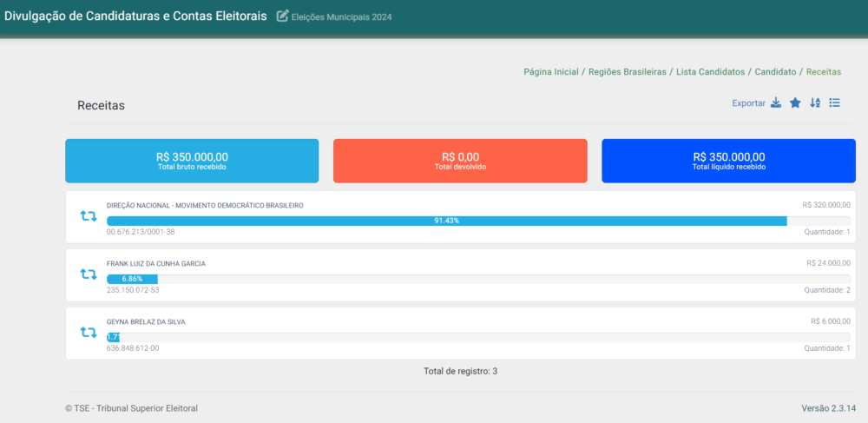Click the edit icon beside Eleições Municipais 2024

tap(282, 16)
